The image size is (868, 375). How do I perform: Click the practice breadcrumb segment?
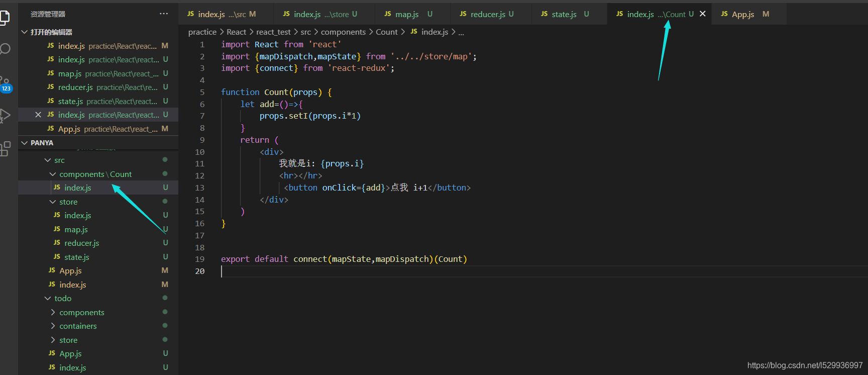coord(202,32)
